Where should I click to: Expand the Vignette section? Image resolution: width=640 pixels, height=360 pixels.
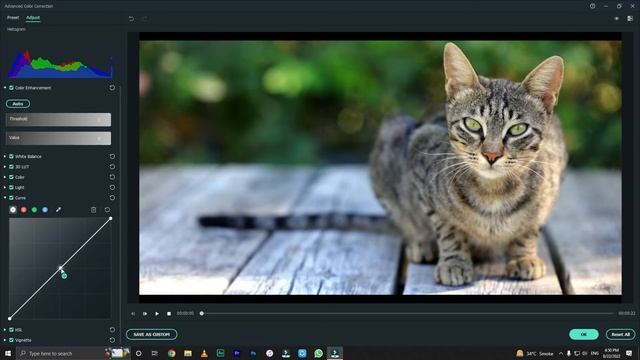click(5, 340)
